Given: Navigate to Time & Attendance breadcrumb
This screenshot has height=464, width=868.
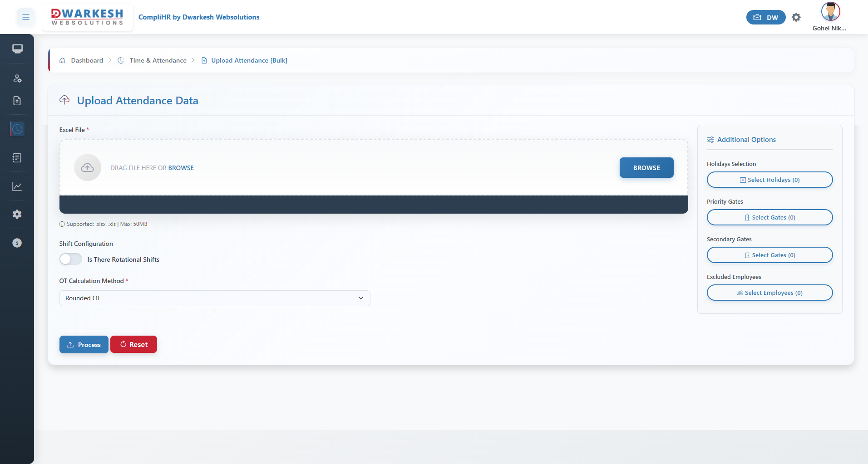Looking at the screenshot, I should [x=158, y=60].
